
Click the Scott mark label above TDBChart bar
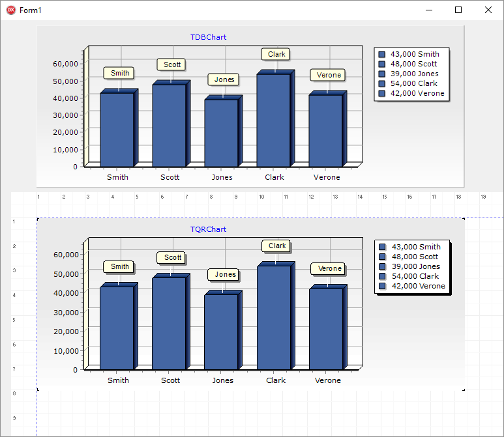click(x=171, y=64)
